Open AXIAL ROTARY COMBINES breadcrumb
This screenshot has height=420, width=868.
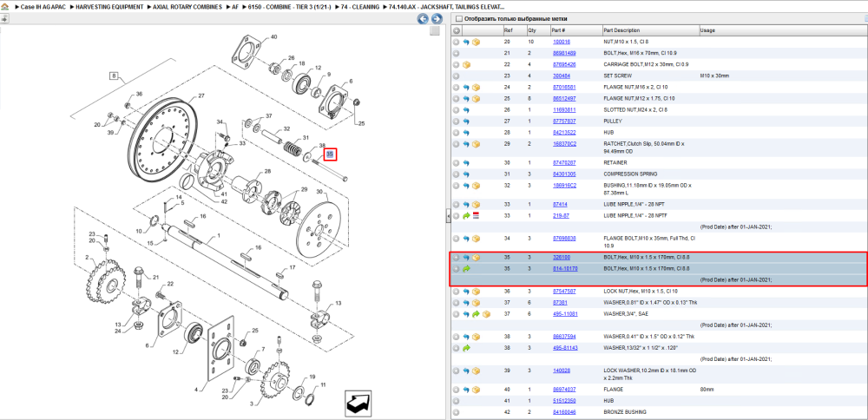[189, 7]
